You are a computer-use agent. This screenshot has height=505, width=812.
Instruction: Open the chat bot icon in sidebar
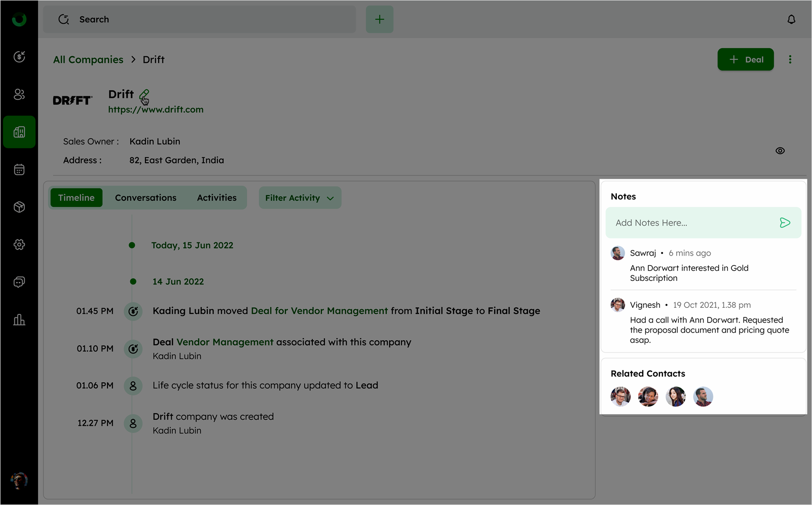19,282
